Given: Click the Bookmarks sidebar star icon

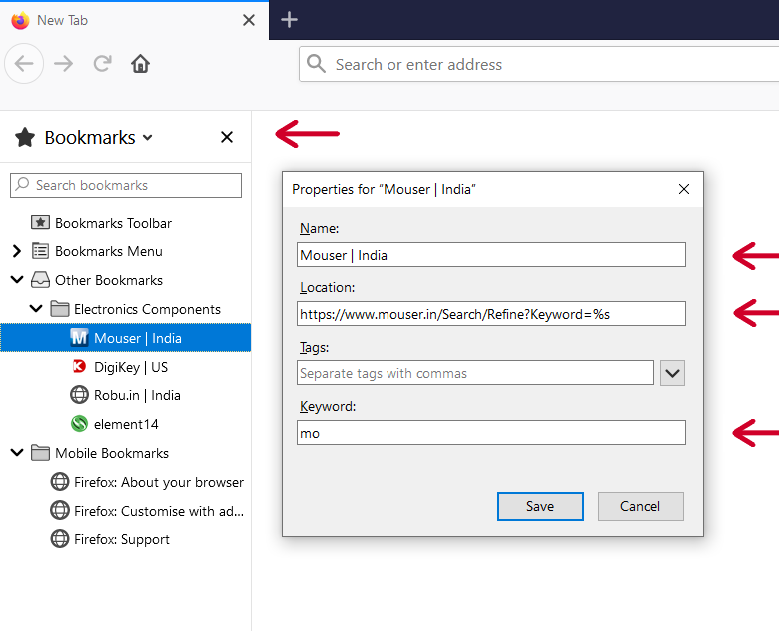Looking at the screenshot, I should click(x=25, y=138).
